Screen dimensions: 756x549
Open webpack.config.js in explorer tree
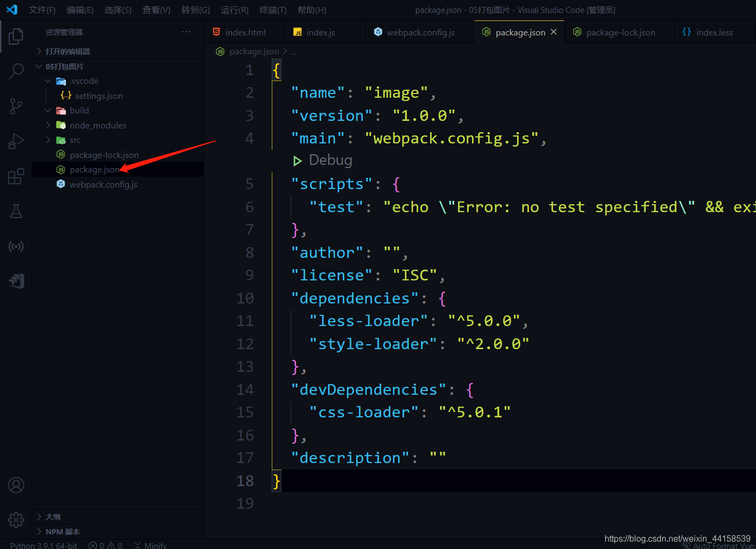coord(118,184)
